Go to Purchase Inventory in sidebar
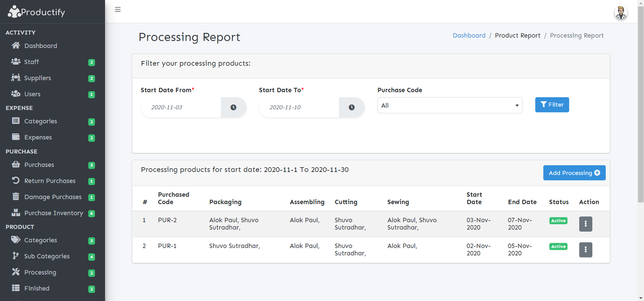The width and height of the screenshot is (644, 301). 54,213
